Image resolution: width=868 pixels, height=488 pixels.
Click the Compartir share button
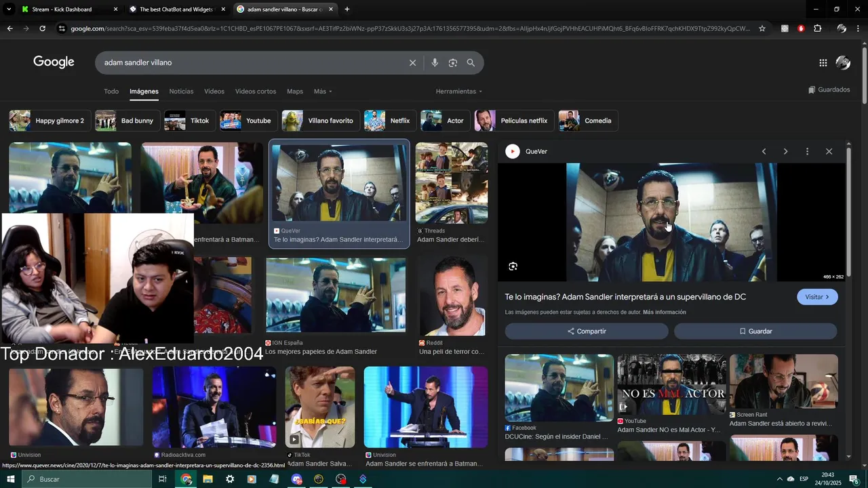587,331
